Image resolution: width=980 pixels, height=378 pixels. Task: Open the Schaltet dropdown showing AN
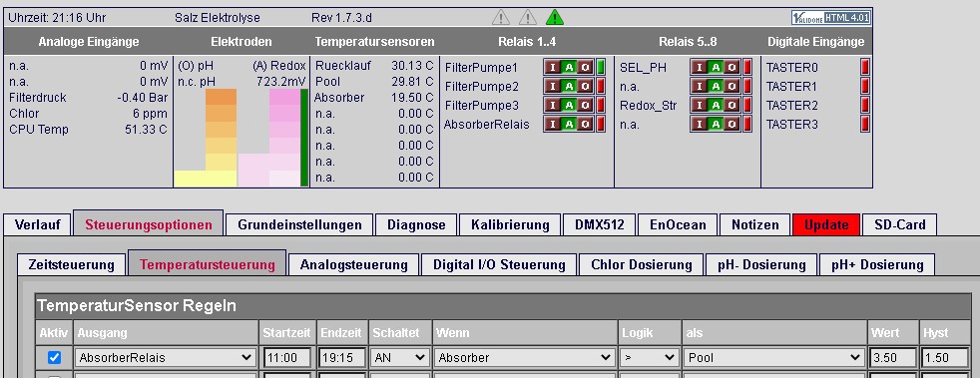[399, 358]
